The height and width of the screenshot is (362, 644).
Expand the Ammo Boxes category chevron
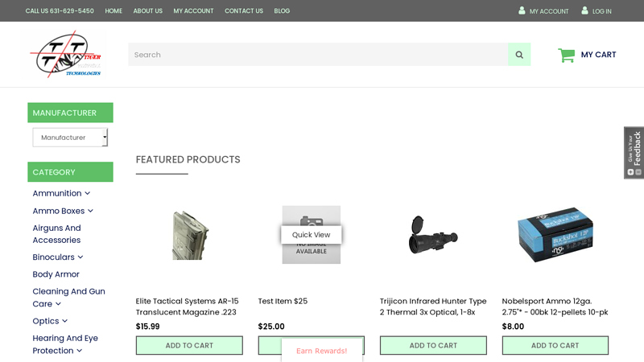(90, 211)
